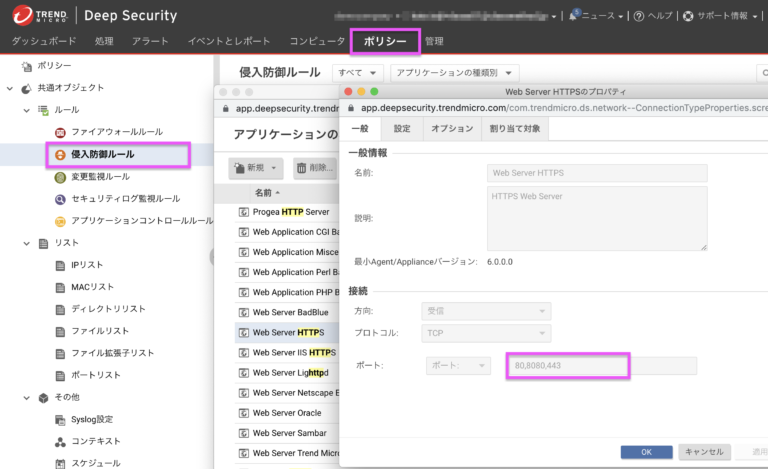768x469 pixels.
Task: Select the スケジュール tree item
Action: click(x=96, y=463)
